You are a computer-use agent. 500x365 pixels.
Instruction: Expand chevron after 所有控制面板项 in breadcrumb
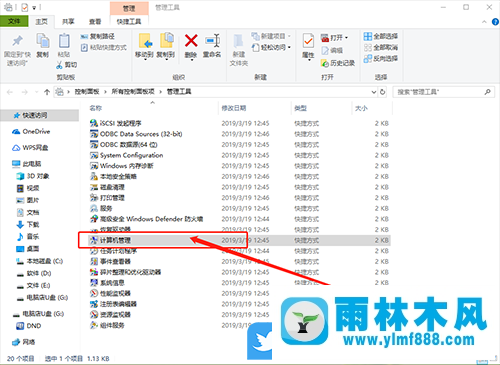[160, 92]
